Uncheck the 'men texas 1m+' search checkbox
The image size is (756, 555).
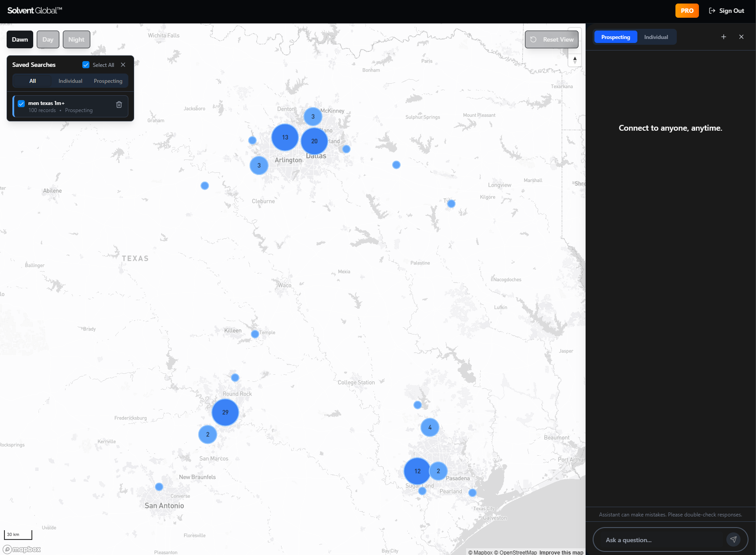pyautogui.click(x=21, y=103)
